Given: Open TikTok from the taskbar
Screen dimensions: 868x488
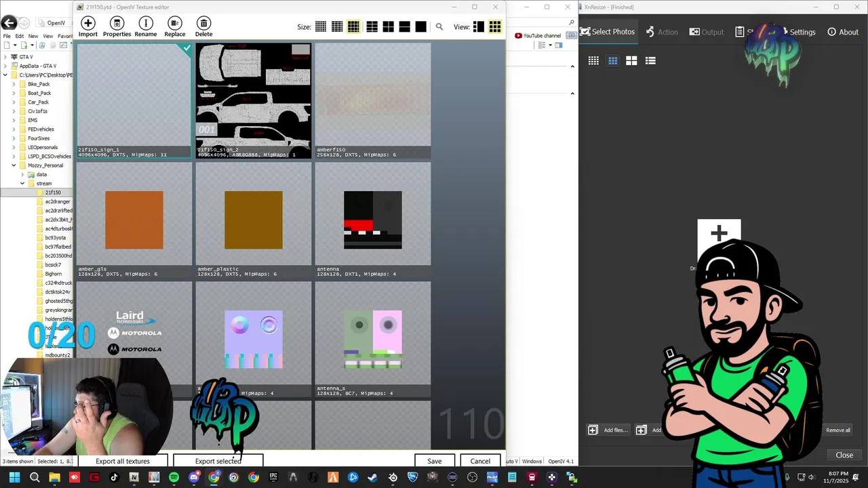Looking at the screenshot, I should (114, 478).
